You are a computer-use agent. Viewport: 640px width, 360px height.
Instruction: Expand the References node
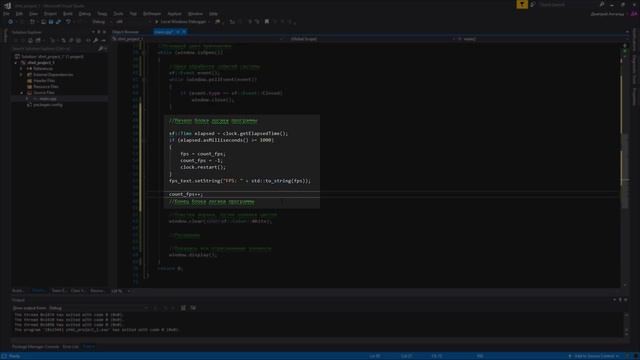click(x=22, y=69)
